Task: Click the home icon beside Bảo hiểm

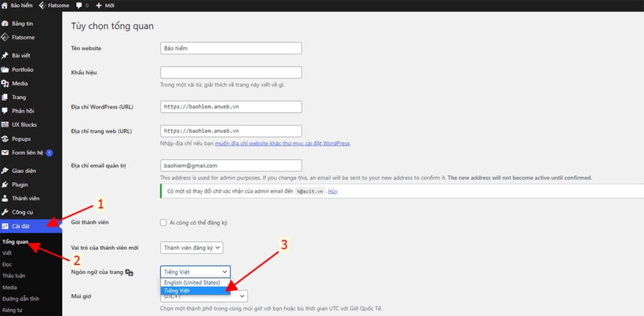Action: coord(5,6)
